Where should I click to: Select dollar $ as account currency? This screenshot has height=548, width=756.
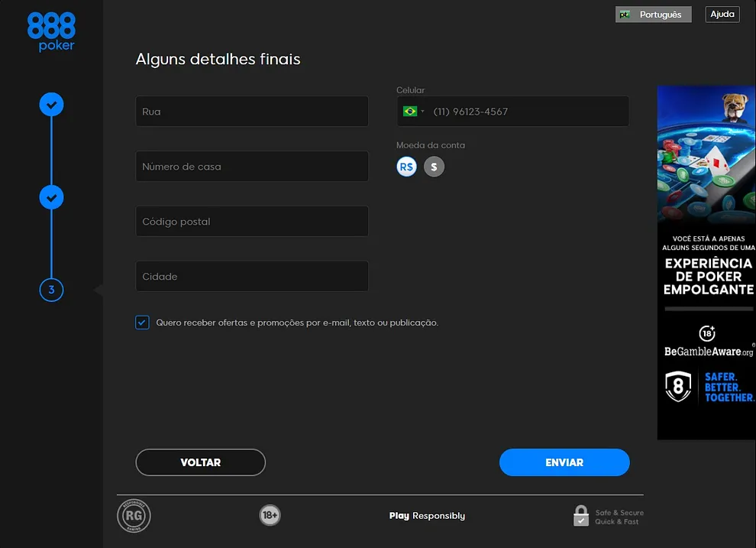click(434, 167)
